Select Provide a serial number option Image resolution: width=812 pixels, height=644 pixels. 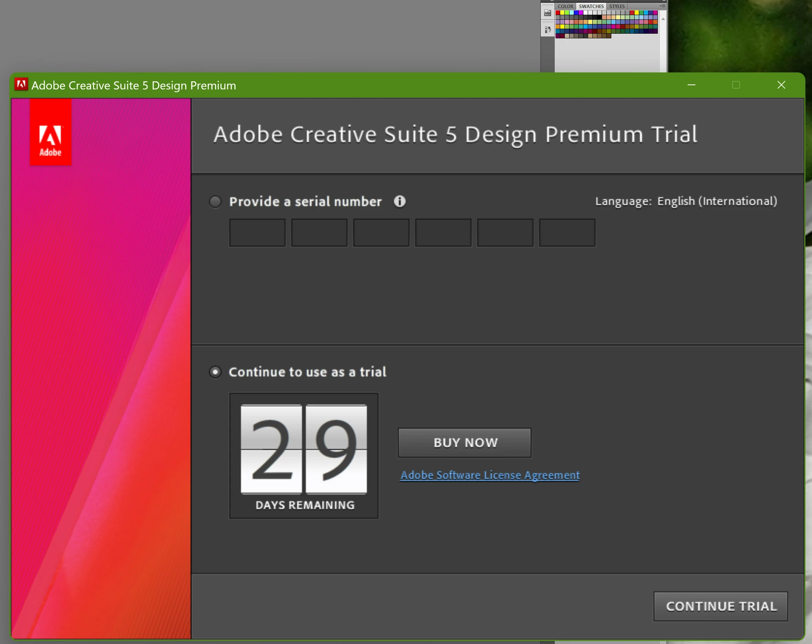click(x=215, y=202)
